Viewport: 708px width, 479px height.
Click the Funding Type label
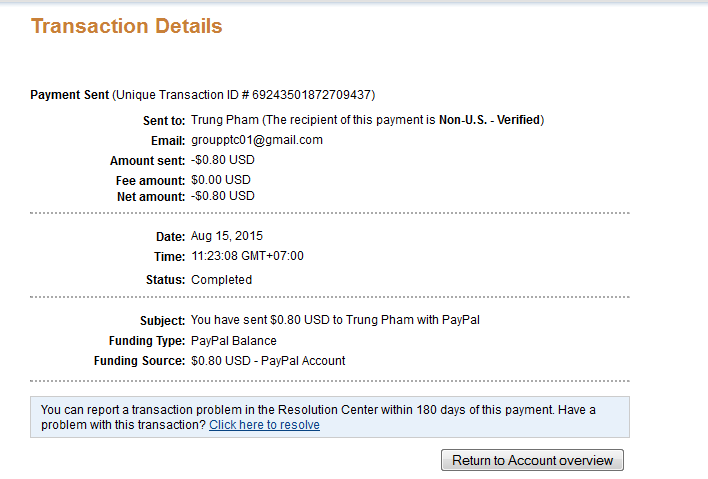click(144, 341)
